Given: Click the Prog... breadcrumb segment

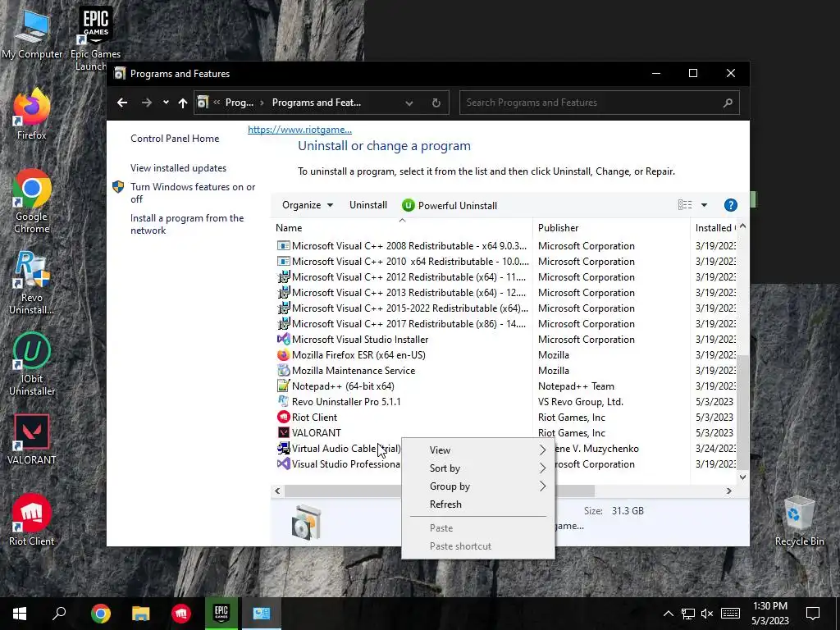Looking at the screenshot, I should pyautogui.click(x=240, y=103).
